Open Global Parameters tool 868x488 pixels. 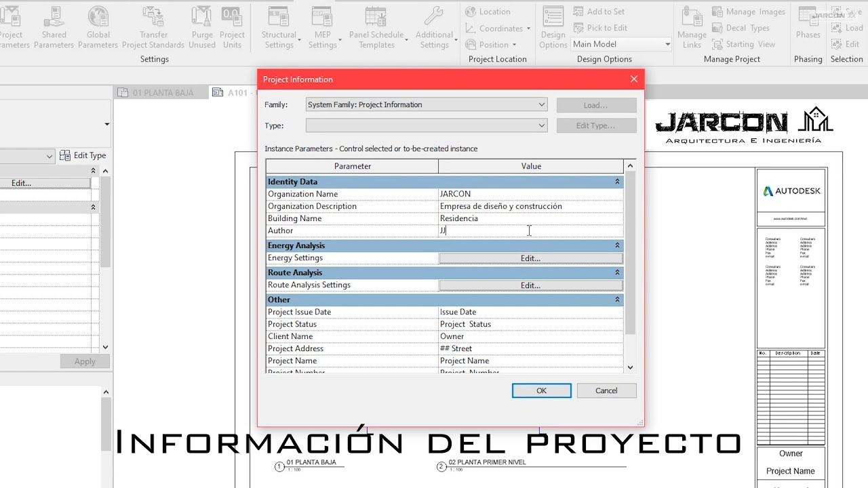pyautogui.click(x=98, y=27)
